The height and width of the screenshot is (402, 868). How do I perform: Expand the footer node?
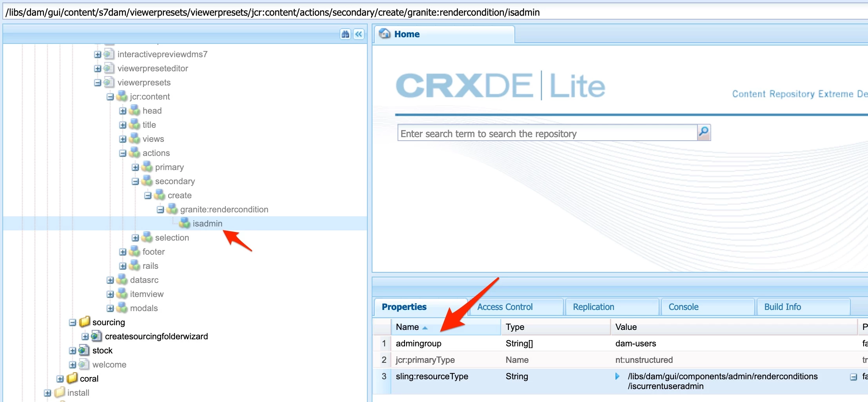click(123, 252)
